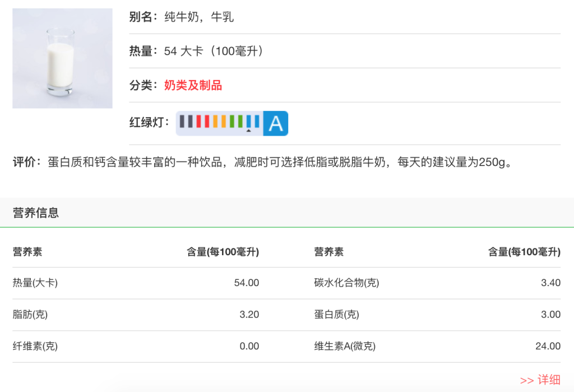Click the milk glass product thumbnail
The image size is (574, 392).
coord(62,58)
